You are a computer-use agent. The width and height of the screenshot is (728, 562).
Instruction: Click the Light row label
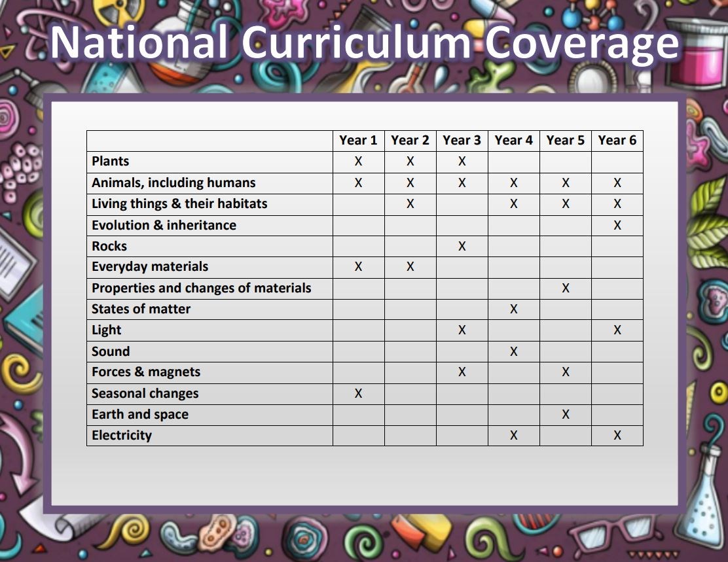[x=106, y=330]
